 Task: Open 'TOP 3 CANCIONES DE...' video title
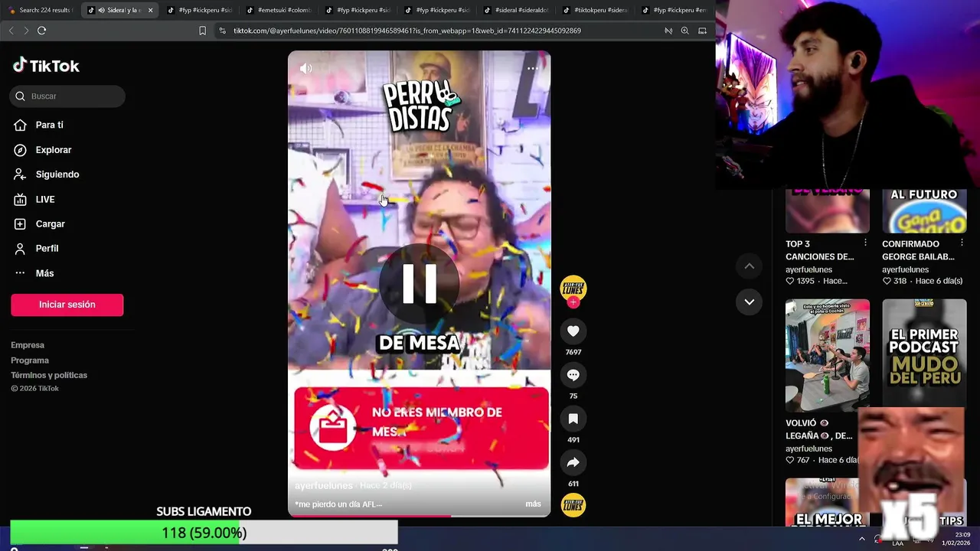tap(819, 250)
